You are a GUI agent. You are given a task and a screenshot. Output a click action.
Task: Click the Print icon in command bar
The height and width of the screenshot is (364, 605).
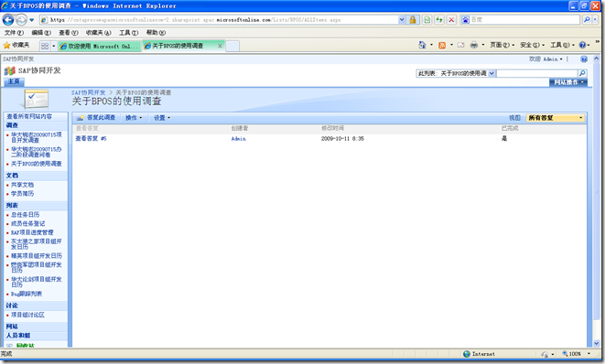(474, 45)
